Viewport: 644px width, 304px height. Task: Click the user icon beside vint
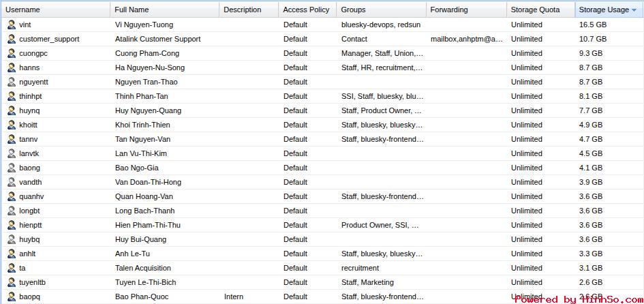click(x=12, y=25)
